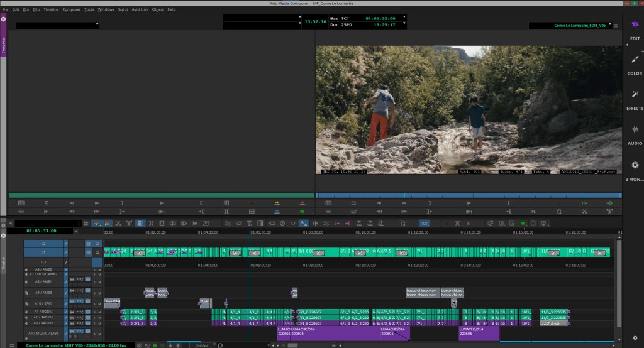Mute the A3 / RADIO2 audio track
Viewport: 644px width, 348px height.
(100, 323)
